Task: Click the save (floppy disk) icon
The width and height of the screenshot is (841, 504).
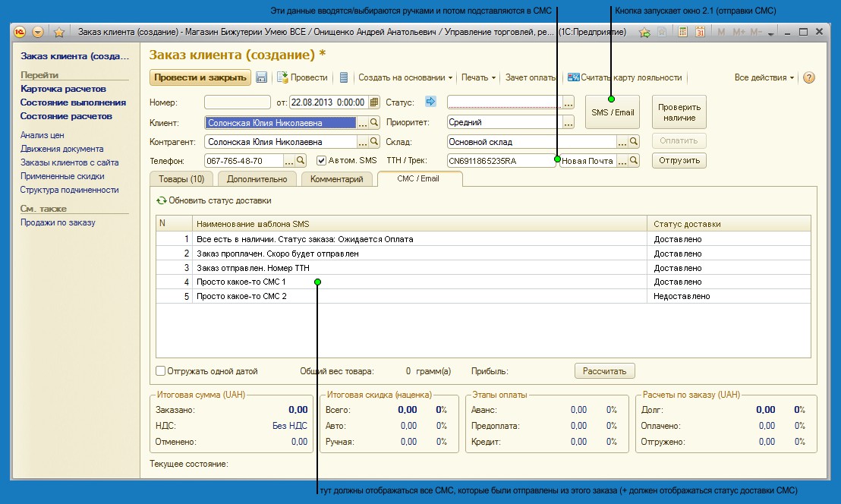Action: pyautogui.click(x=262, y=77)
